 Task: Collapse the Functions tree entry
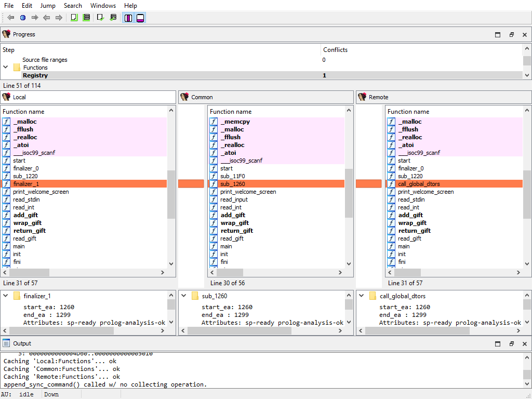tap(5, 68)
